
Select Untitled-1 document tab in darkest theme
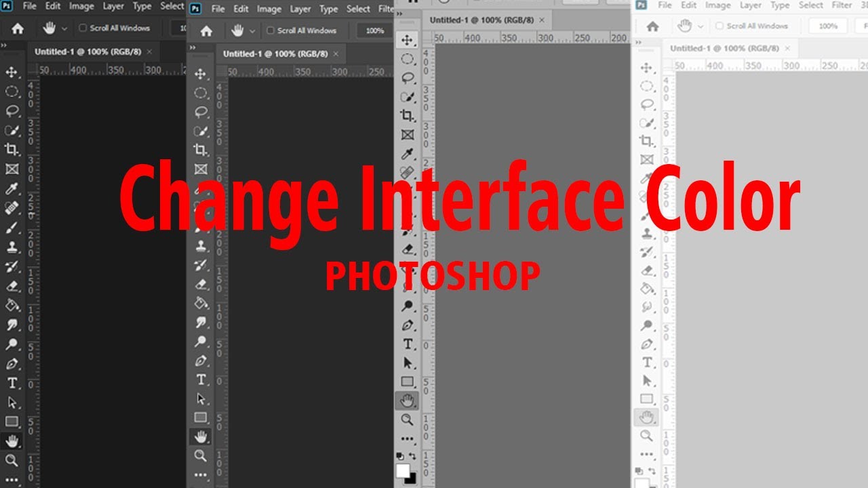[92, 52]
